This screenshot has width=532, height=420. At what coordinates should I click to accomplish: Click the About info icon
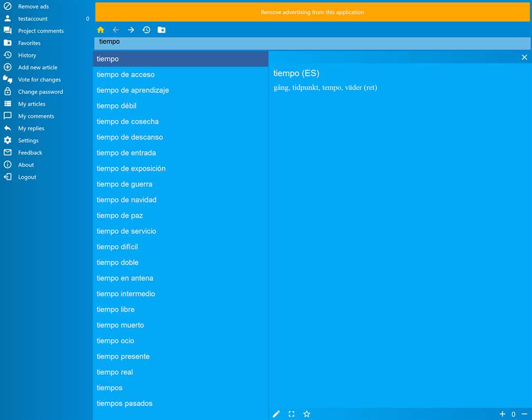click(7, 165)
